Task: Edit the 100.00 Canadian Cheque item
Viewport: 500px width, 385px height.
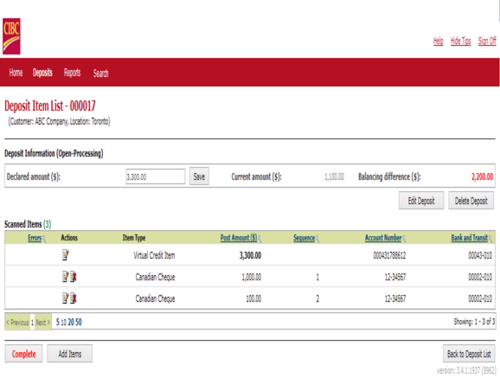Action: [65, 298]
